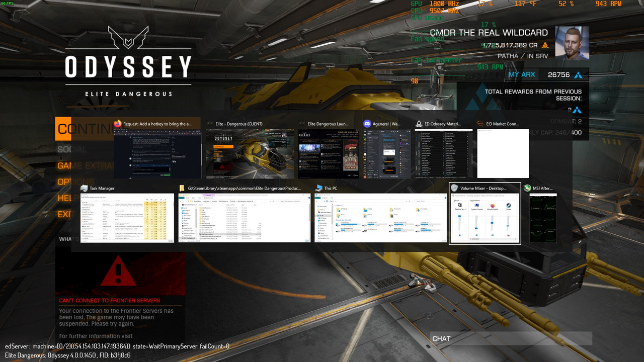This screenshot has width=644, height=362.
Task: Click the System Sounds icon in Volume Mixer
Action: click(x=476, y=205)
